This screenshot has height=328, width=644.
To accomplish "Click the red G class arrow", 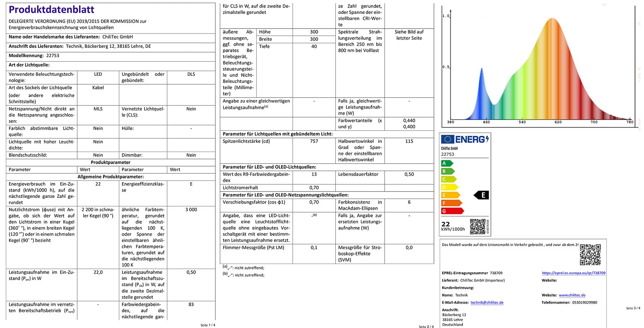I will pyautogui.click(x=453, y=211).
